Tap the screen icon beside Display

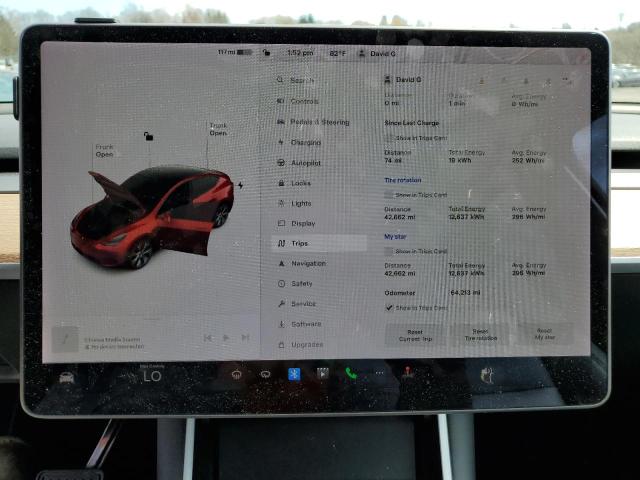[x=281, y=223]
